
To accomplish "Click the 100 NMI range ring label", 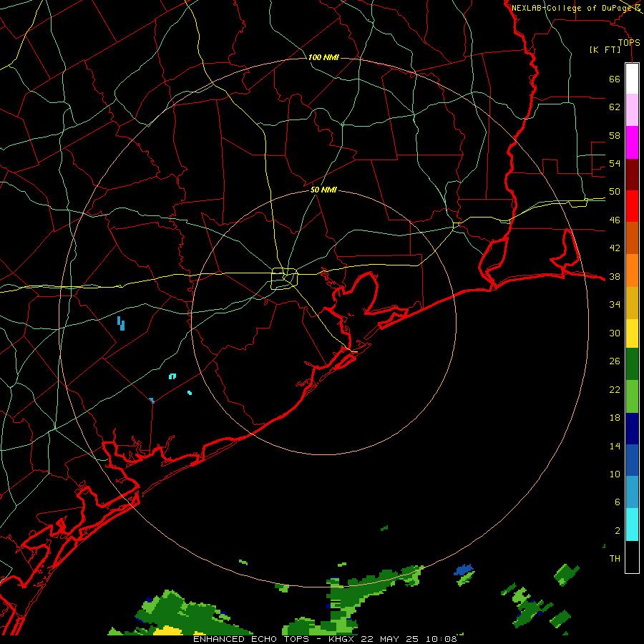I will [323, 57].
